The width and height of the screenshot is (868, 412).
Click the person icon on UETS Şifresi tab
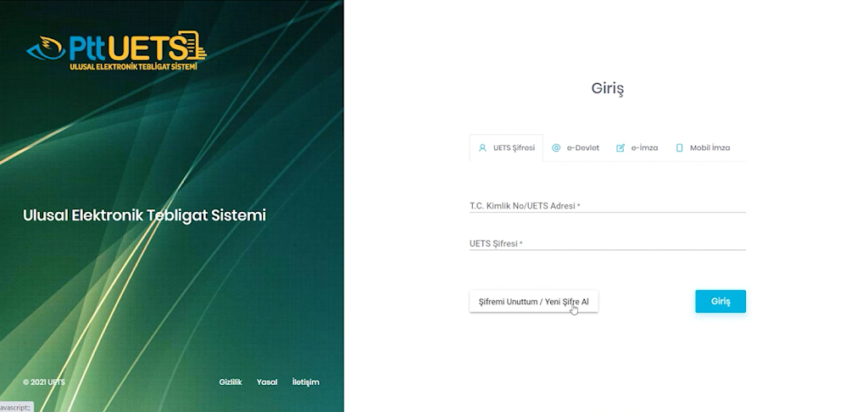pyautogui.click(x=482, y=148)
